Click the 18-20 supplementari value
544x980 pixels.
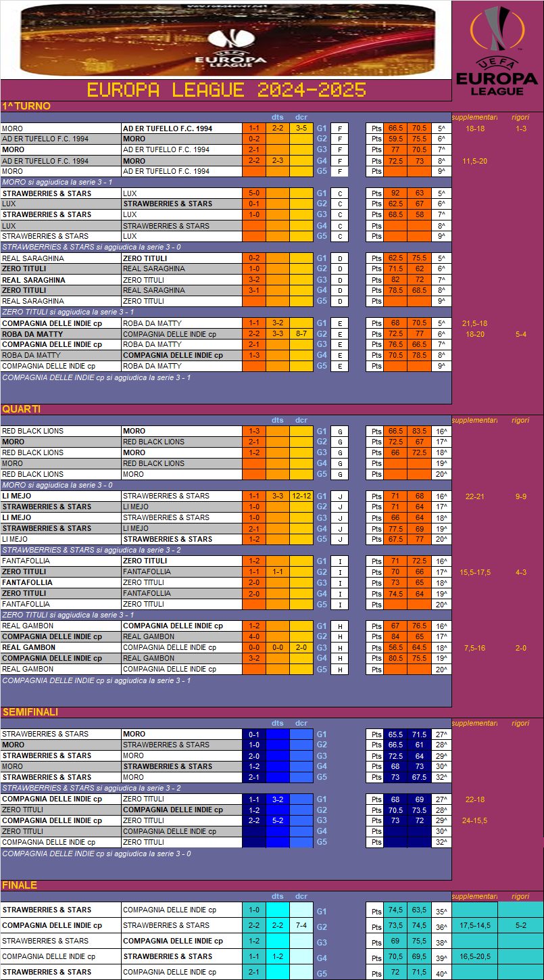click(475, 334)
